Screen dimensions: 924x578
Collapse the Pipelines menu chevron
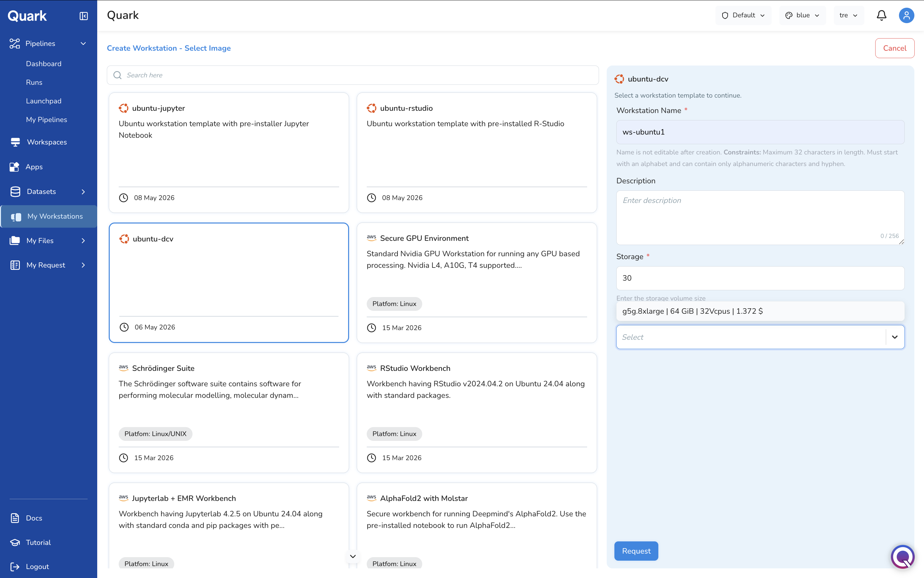(x=83, y=44)
